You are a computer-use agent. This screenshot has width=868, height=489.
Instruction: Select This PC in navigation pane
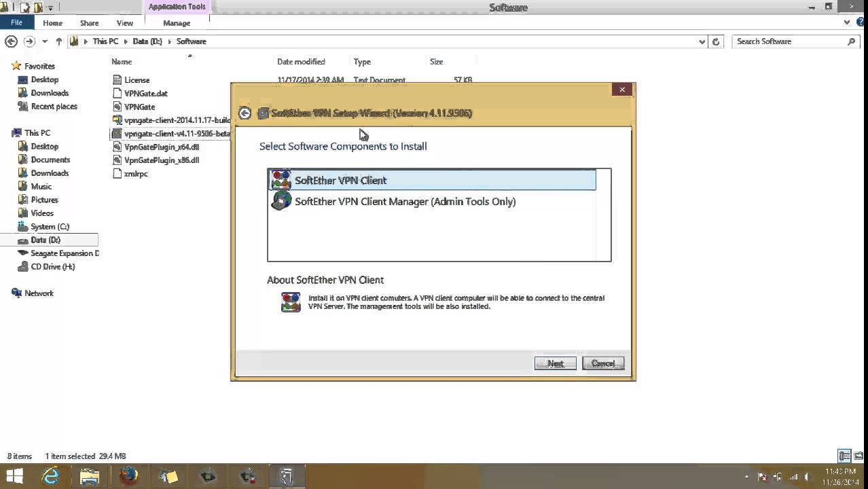[x=37, y=133]
